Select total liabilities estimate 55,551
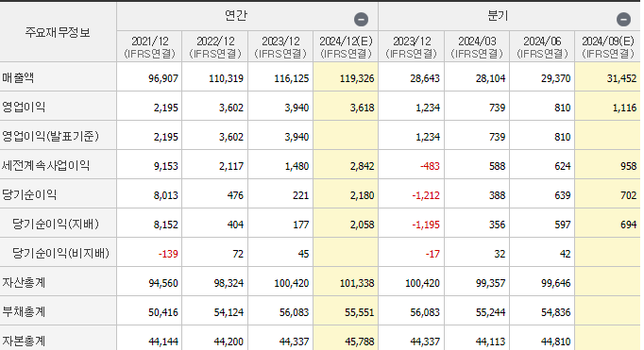644x350 pixels. point(360,312)
